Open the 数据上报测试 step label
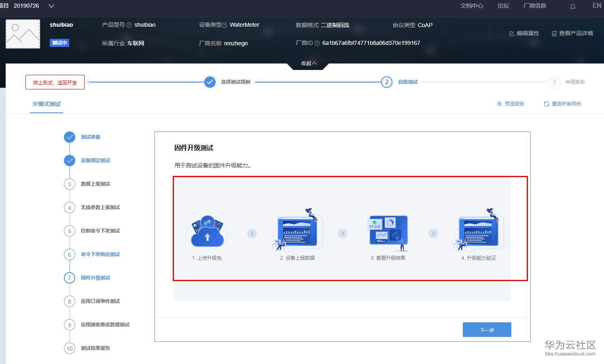The height and width of the screenshot is (364, 604). (95, 184)
